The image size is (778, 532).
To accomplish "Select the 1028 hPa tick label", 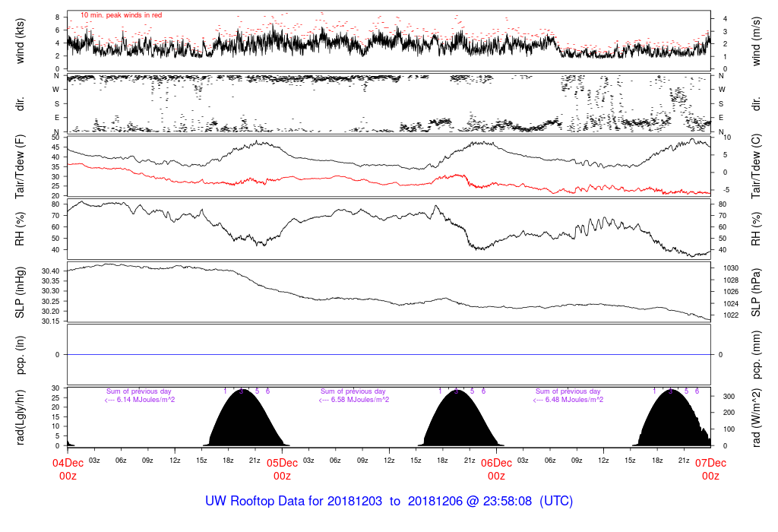I will tap(731, 280).
